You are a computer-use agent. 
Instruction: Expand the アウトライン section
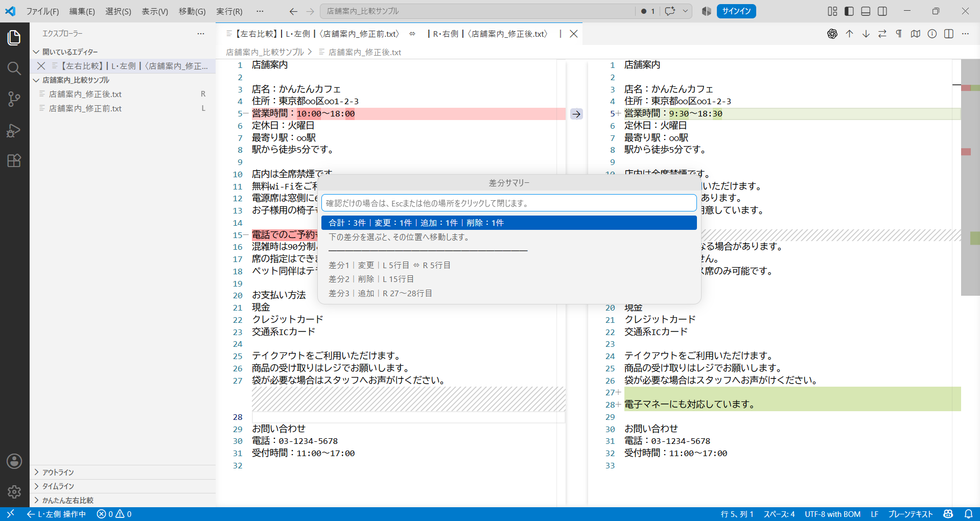tap(123, 472)
